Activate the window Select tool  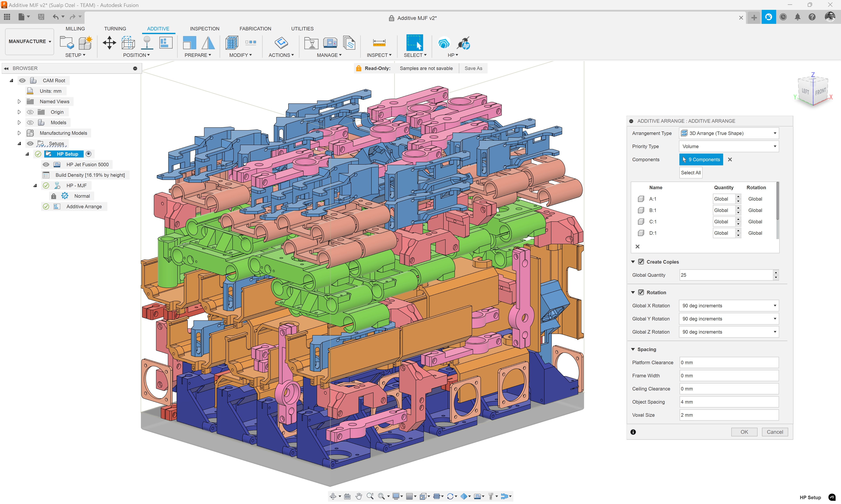[x=415, y=43]
